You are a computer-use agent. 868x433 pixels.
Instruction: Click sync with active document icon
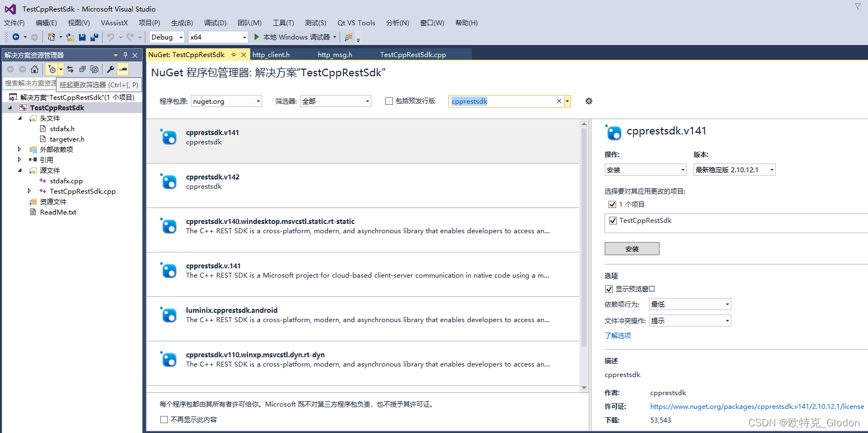pyautogui.click(x=70, y=69)
